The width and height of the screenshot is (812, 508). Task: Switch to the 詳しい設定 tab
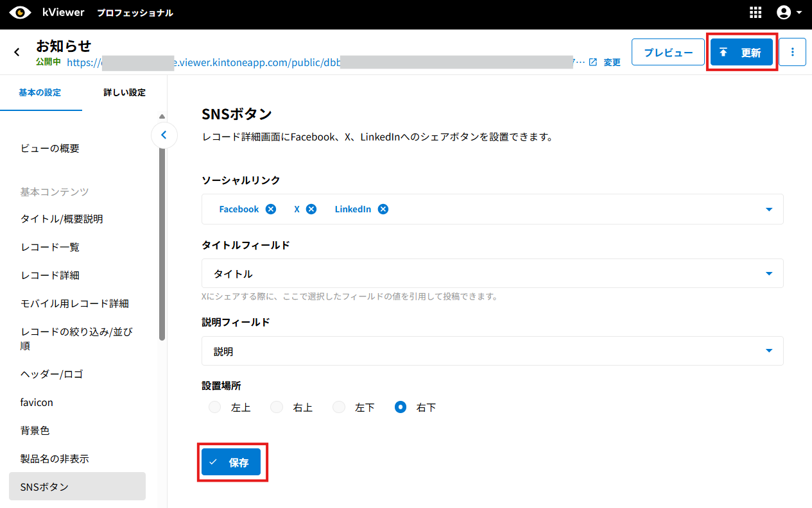pyautogui.click(x=125, y=93)
